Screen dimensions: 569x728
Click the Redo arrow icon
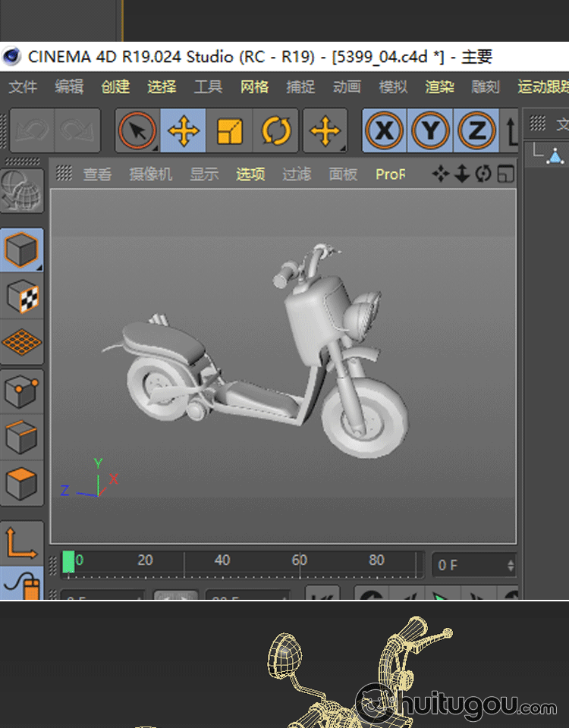click(x=77, y=131)
